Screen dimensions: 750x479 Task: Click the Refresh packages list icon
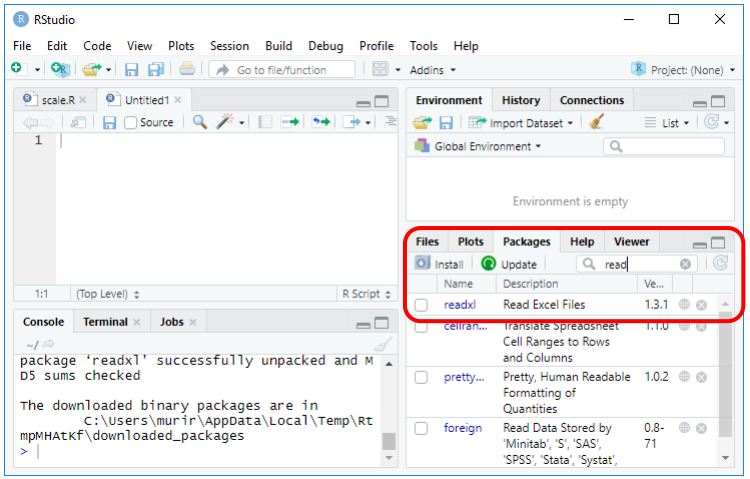720,263
